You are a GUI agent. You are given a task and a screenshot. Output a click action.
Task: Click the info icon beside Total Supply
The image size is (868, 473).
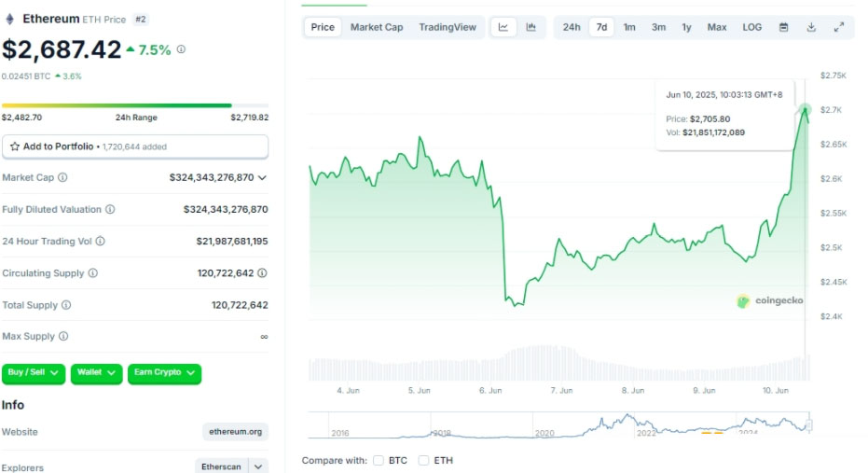tap(66, 305)
